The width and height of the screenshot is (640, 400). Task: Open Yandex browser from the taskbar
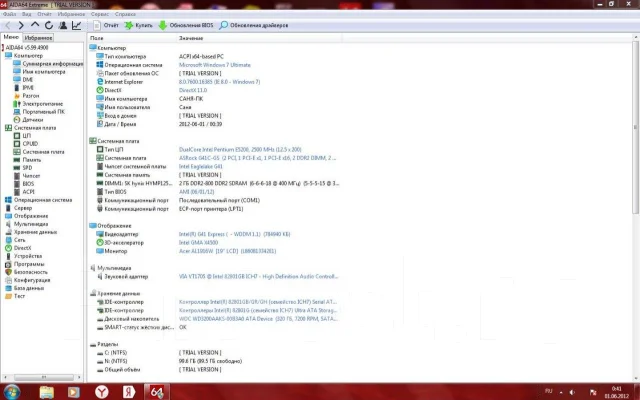[101, 392]
